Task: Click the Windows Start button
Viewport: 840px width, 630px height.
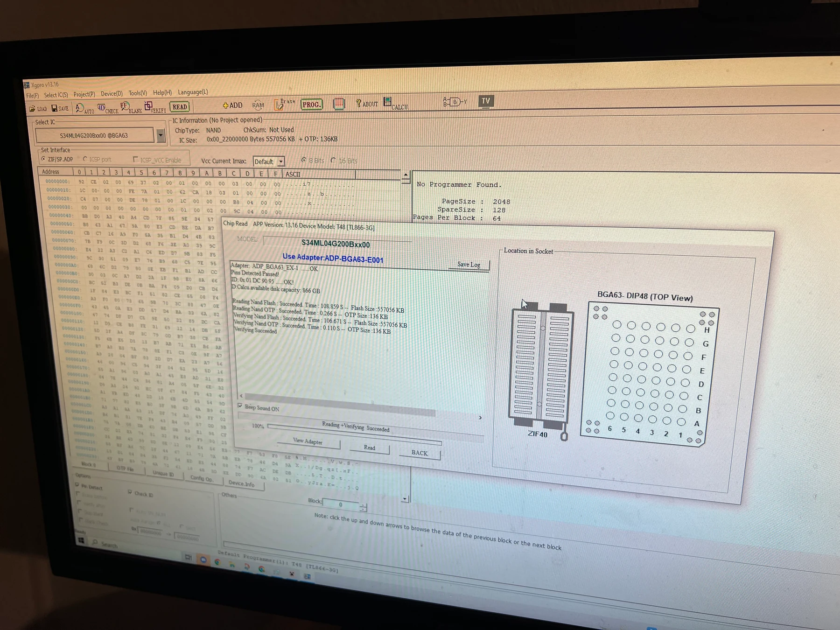Action: pyautogui.click(x=81, y=540)
